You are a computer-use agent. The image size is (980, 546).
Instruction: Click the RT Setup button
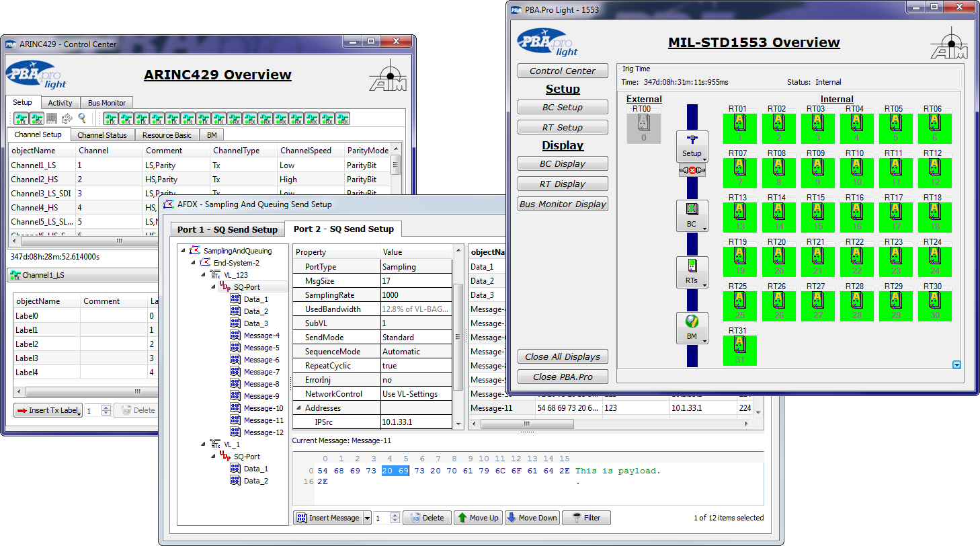coord(562,127)
